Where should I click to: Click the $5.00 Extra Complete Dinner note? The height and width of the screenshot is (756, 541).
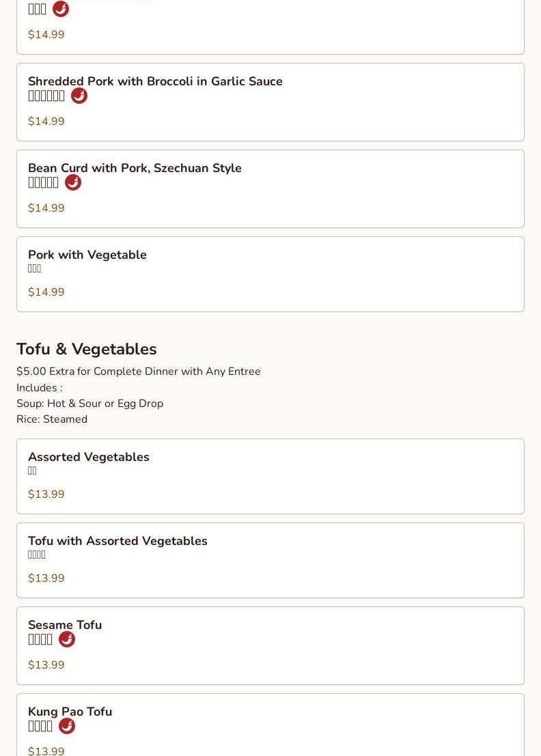[x=139, y=372]
